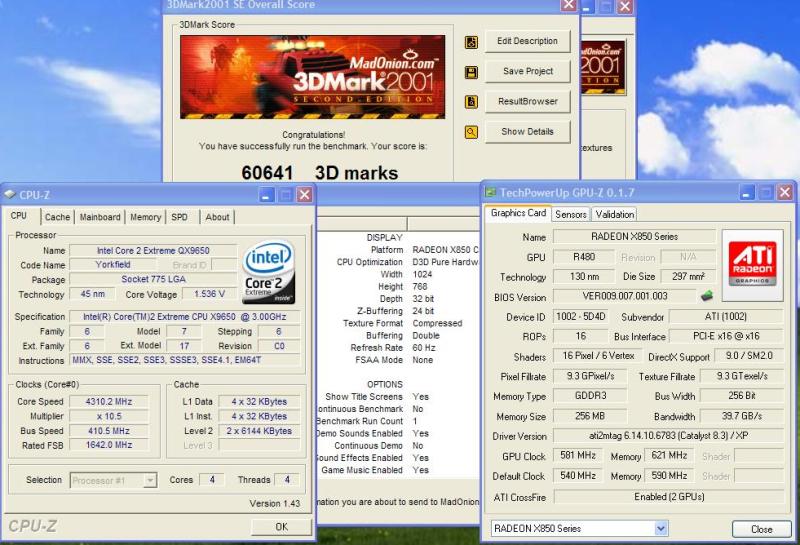800x545 pixels.
Task: Click the Core Voltage value 1.536 V
Action: click(209, 294)
